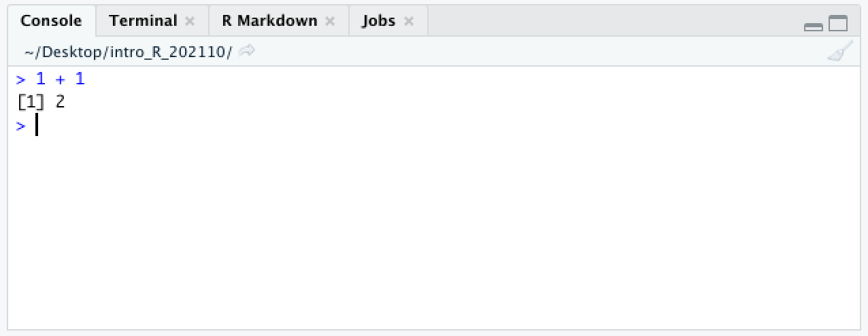Close the Jobs tab
The image size is (868, 336).
pos(409,21)
